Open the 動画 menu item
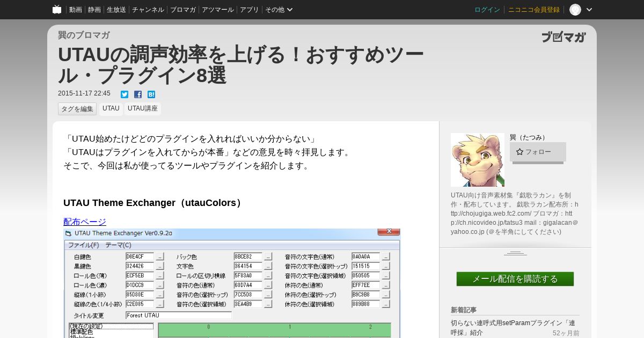 (76, 10)
